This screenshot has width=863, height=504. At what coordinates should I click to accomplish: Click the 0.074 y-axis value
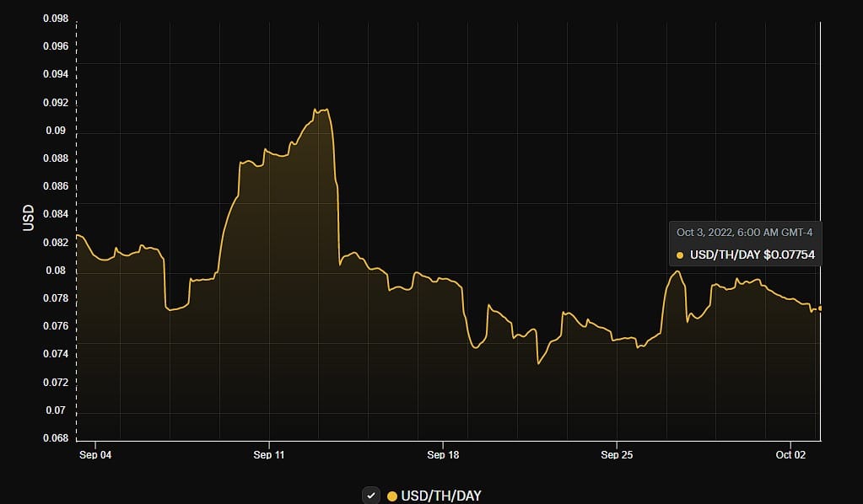tap(56, 354)
